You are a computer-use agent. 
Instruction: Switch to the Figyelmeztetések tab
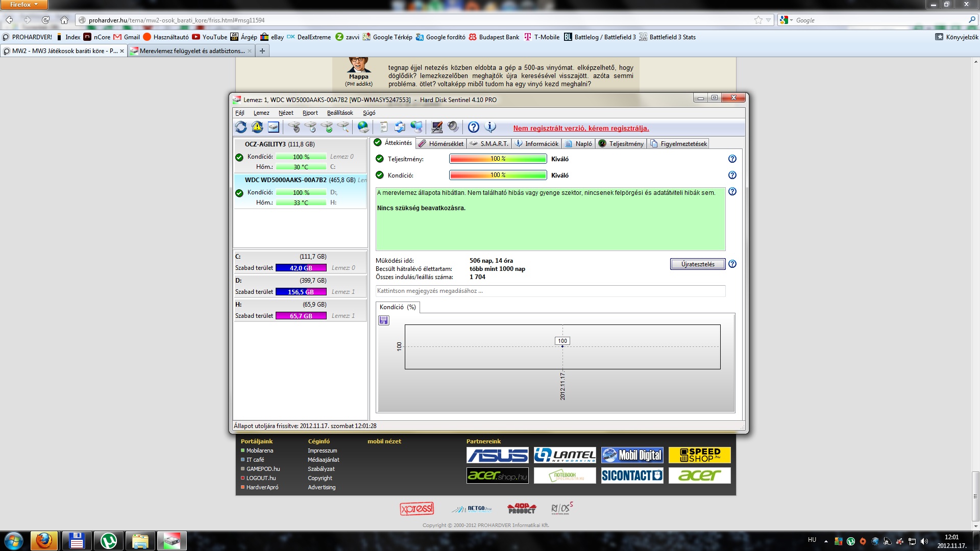tap(678, 144)
